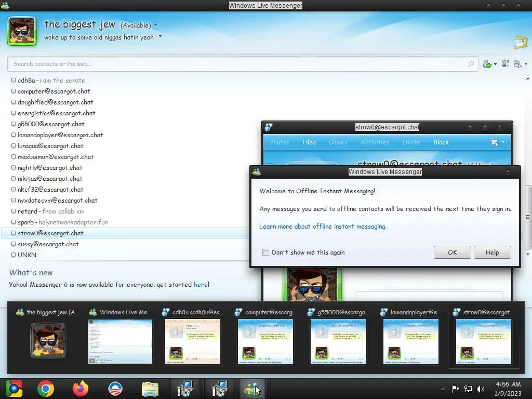Open Files in the conversation toolbar
The height and width of the screenshot is (399, 532).
[x=309, y=142]
